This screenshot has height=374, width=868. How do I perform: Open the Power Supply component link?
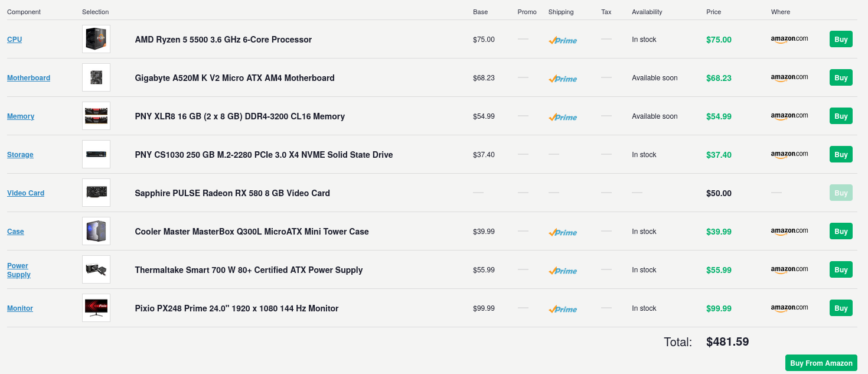tap(19, 270)
